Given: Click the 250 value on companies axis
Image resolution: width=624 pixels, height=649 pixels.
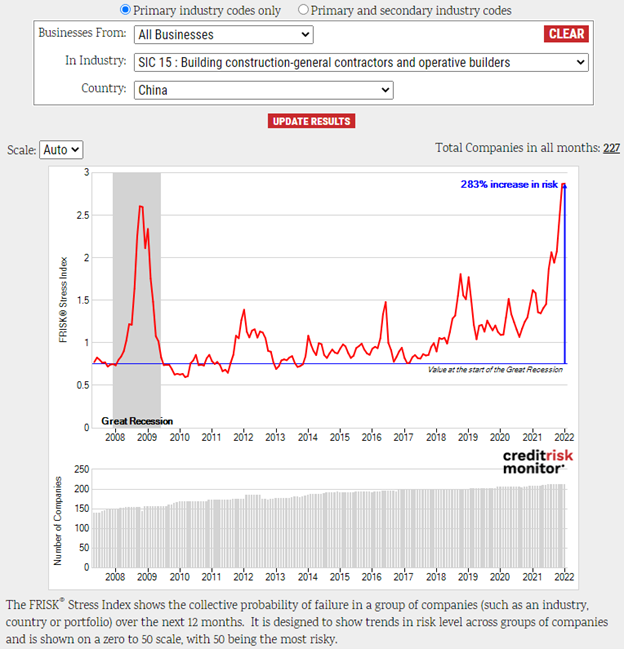Looking at the screenshot, I should tap(82, 469).
